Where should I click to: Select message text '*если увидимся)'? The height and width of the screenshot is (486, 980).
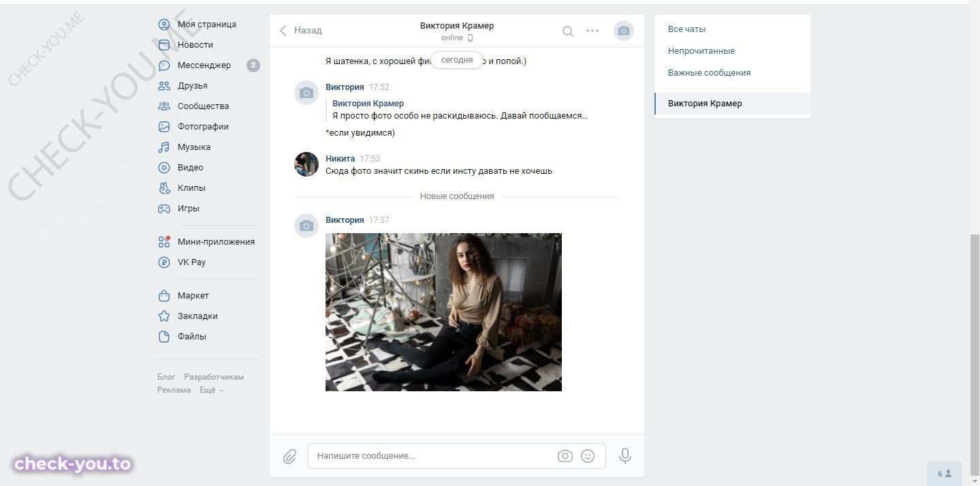360,133
